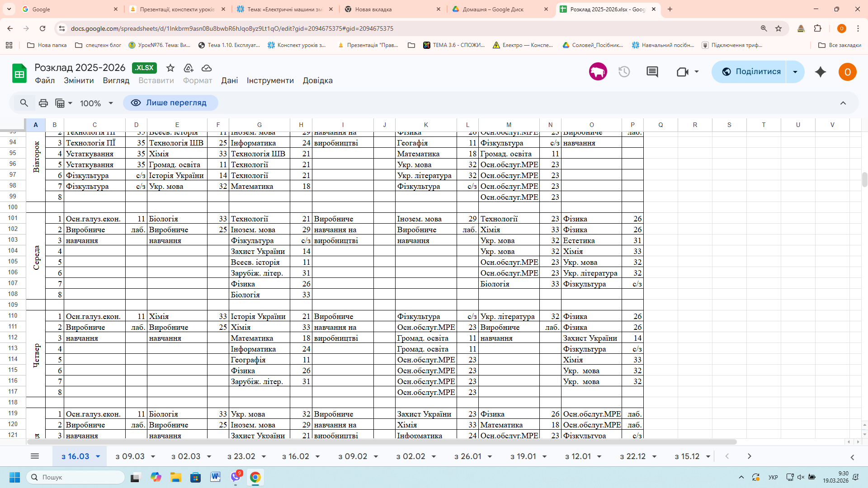
Task: Open the all sheets list icon
Action: [x=35, y=456]
